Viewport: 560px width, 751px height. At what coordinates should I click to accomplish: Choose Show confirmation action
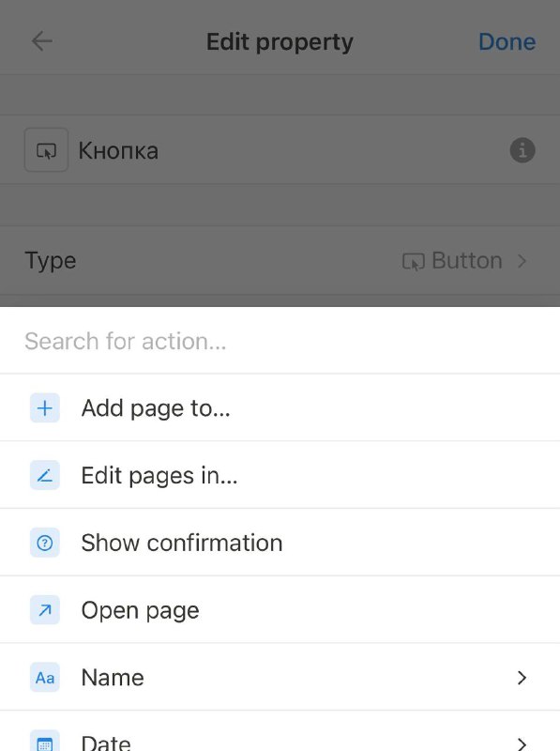(x=280, y=543)
